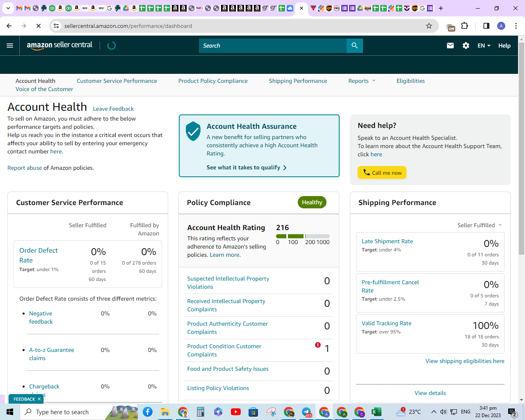Open the taskbar notification center
This screenshot has height=420, width=525.
[512, 412]
